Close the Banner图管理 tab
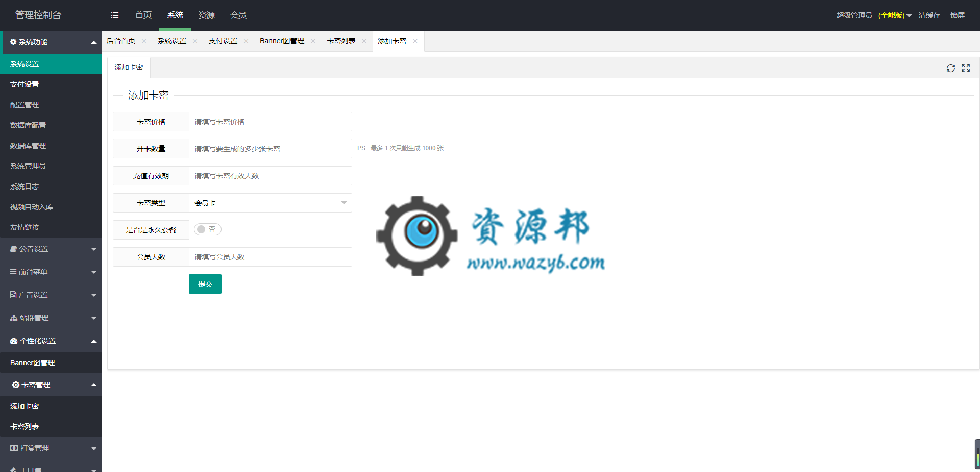The image size is (980, 472). 313,41
